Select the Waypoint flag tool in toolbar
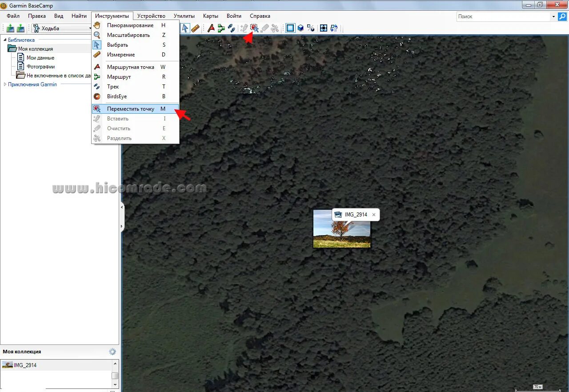Screen dimensions: 569x392 click(211, 28)
